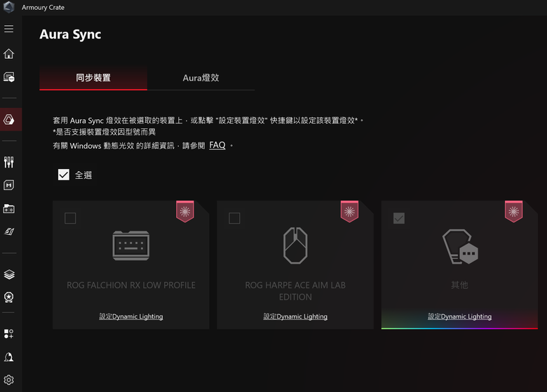Switch to the Aura燈效 tab
This screenshot has width=547, height=392.
[x=201, y=78]
